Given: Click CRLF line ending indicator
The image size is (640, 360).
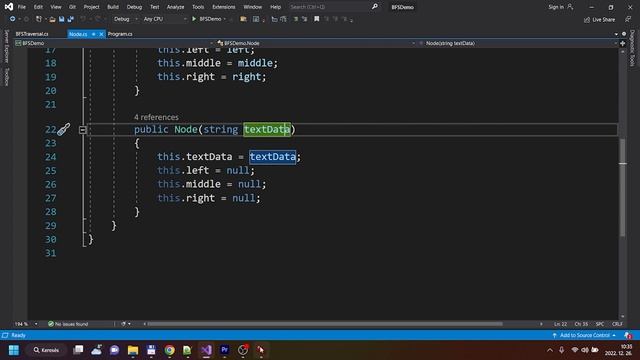Looking at the screenshot, I should (x=617, y=324).
